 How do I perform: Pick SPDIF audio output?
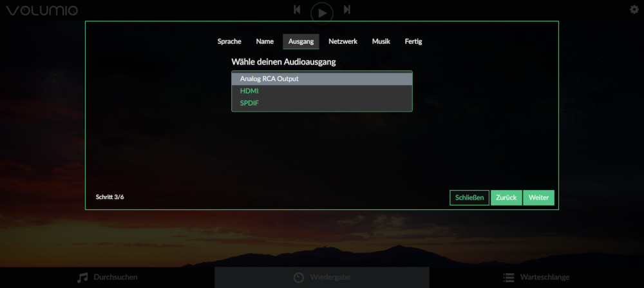click(x=322, y=103)
